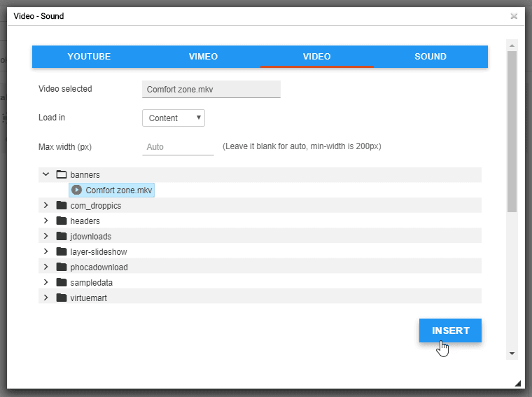
Task: Click the phocadownload folder icon
Action: click(x=61, y=267)
